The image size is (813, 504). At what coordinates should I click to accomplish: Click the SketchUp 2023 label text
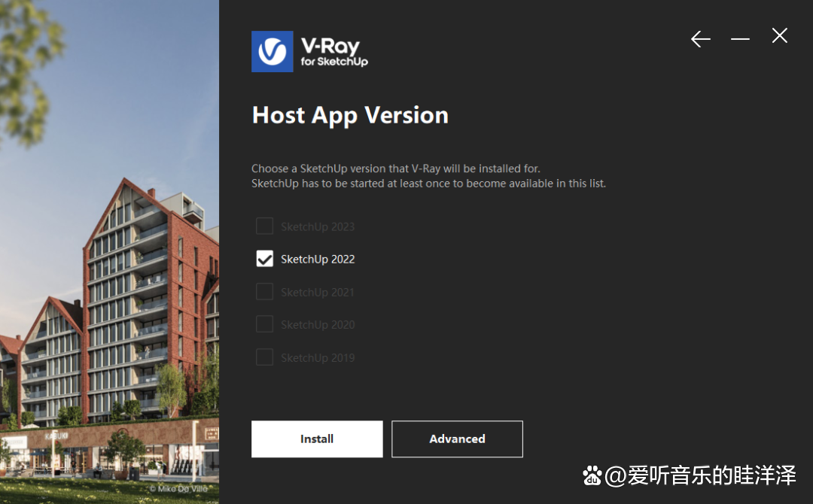(x=318, y=226)
